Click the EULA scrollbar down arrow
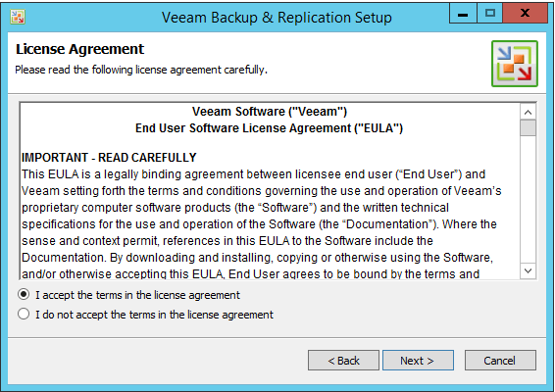This screenshot has height=392, width=555. pos(528,271)
